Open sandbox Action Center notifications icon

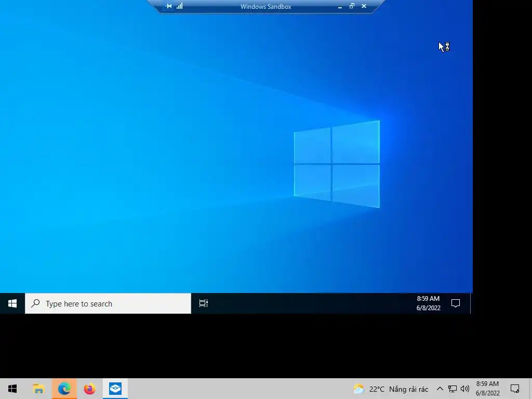456,303
